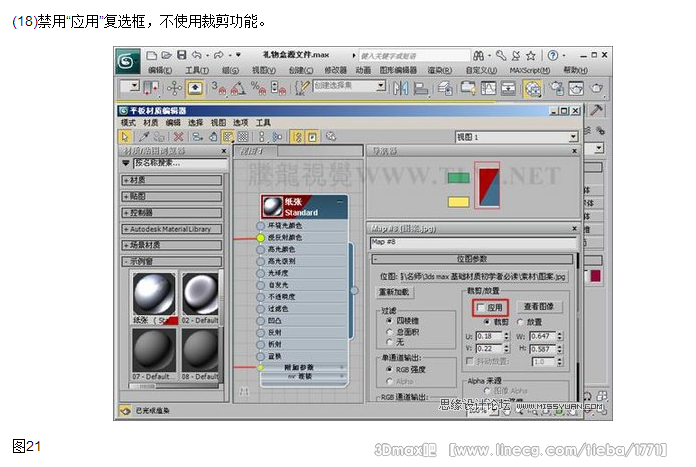This screenshot has height=467, width=696.
Task: Click the New file icon in title bar
Action: (x=151, y=55)
